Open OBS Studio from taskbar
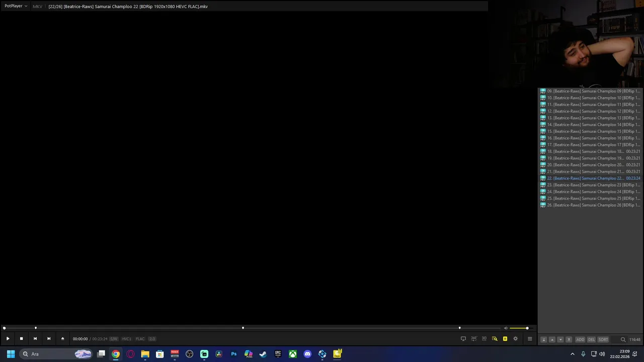644x362 pixels. coord(189,354)
